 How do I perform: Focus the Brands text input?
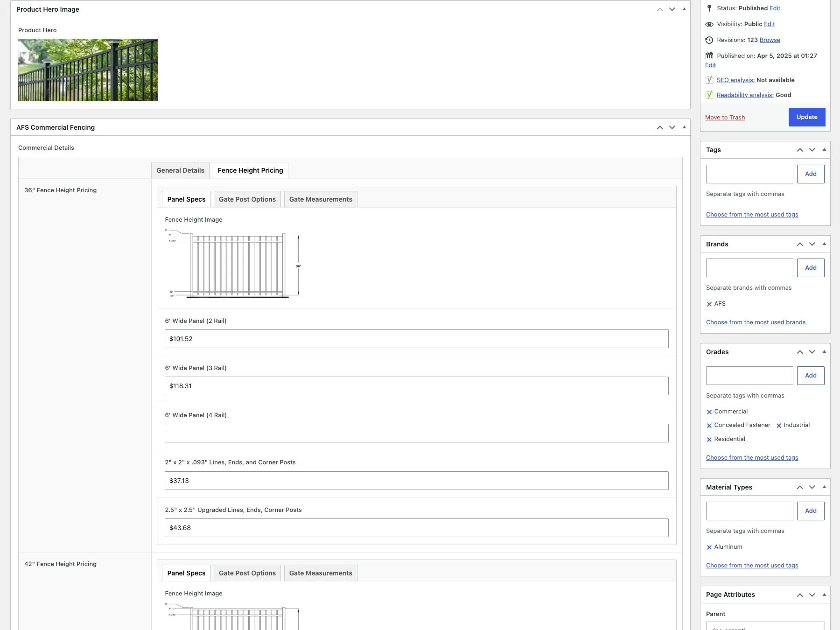click(x=749, y=268)
